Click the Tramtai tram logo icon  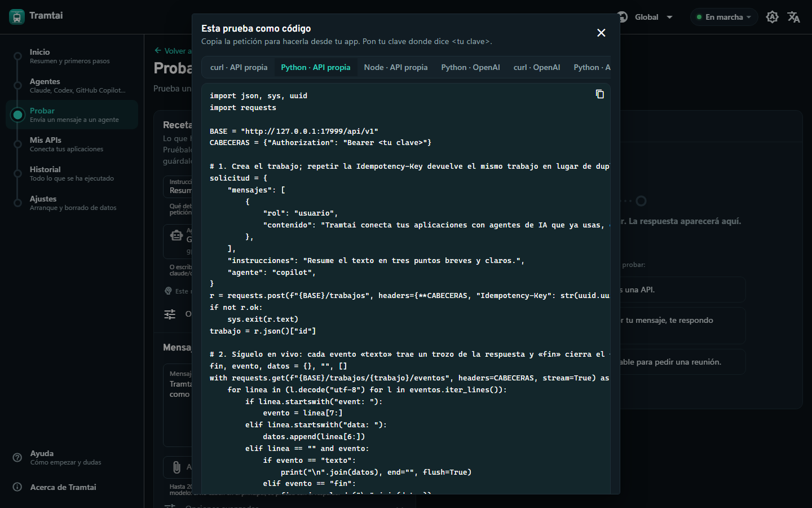(17, 16)
